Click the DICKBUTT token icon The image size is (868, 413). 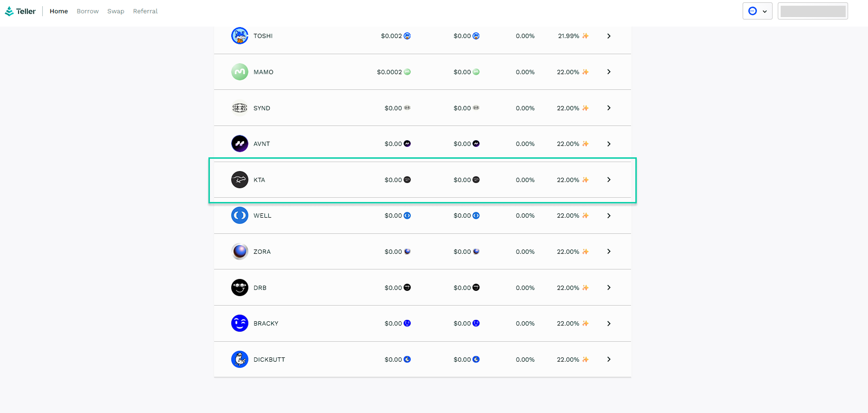pyautogui.click(x=239, y=359)
